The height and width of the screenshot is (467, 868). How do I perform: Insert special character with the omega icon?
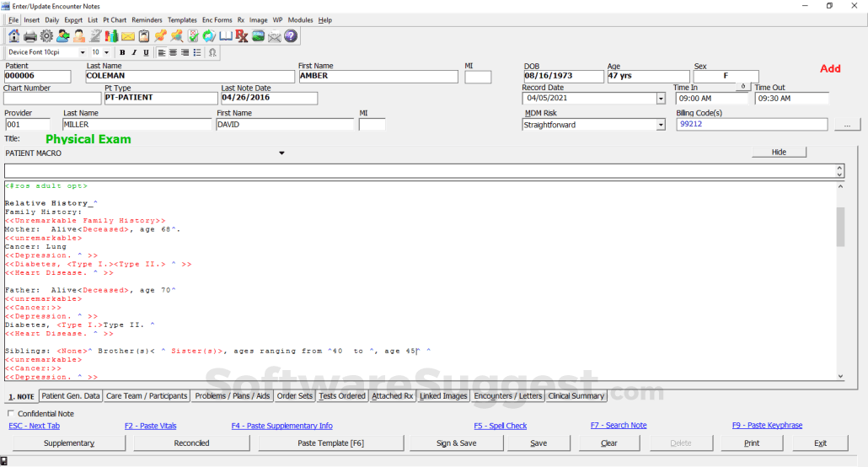212,52
